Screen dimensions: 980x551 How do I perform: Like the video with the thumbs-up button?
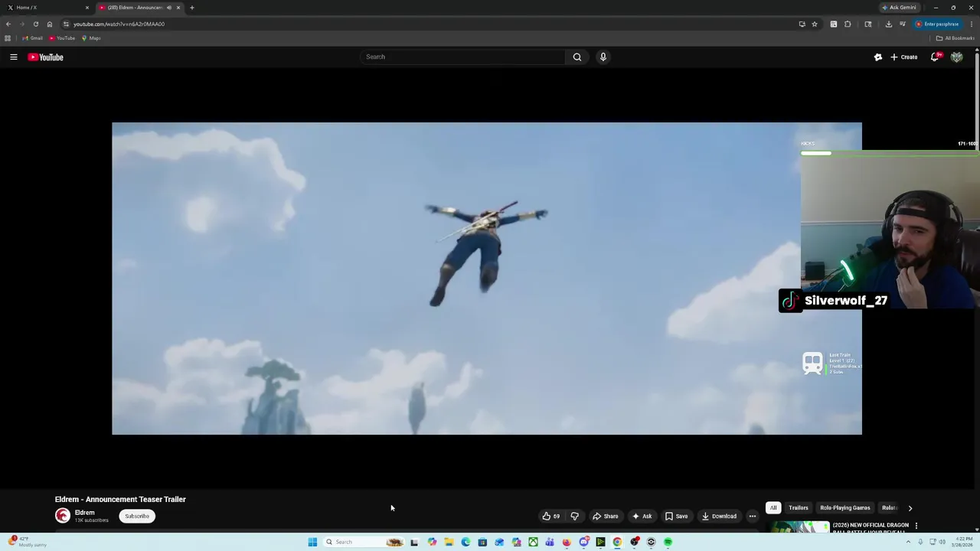551,516
